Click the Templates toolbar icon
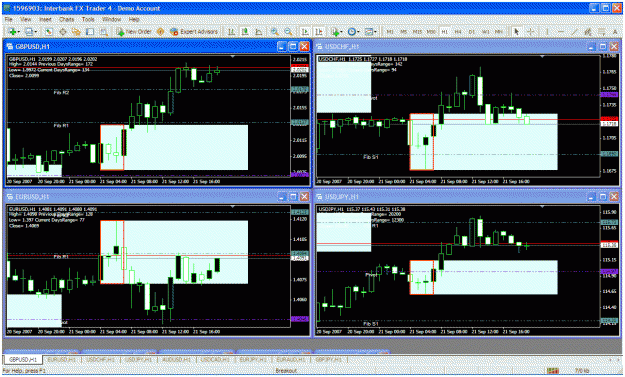Image resolution: width=625 pixels, height=377 pixels. 368,31
